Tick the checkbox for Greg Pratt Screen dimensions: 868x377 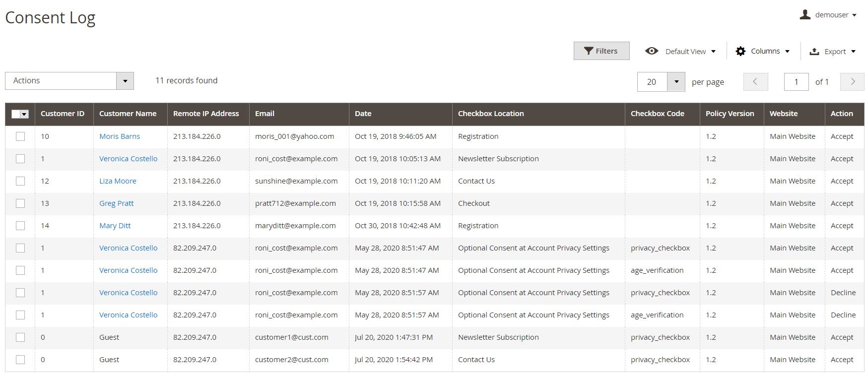[20, 203]
